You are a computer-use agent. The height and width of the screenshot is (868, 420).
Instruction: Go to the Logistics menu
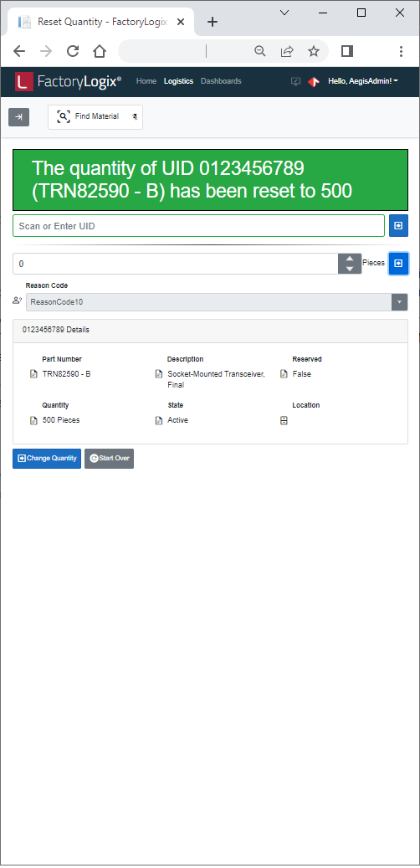[179, 81]
